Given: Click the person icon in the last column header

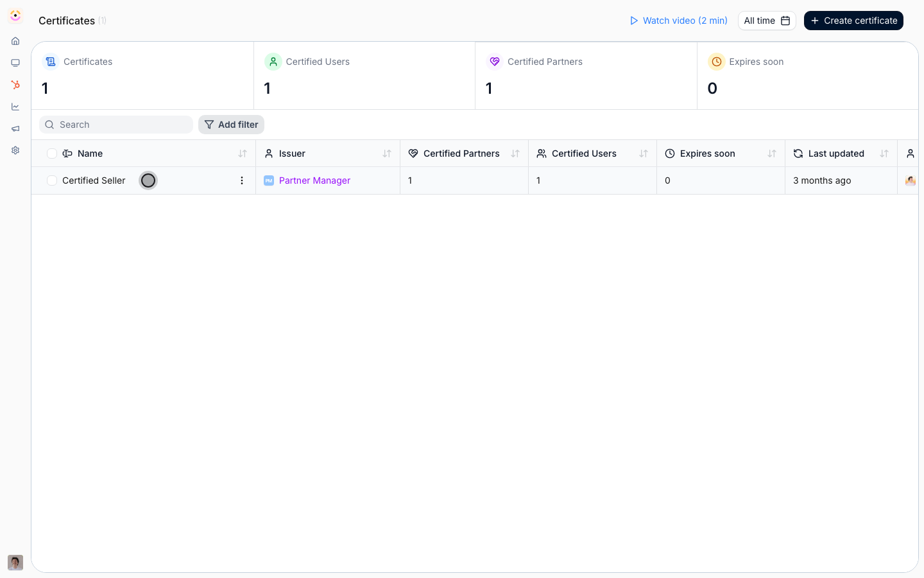Looking at the screenshot, I should [911, 153].
